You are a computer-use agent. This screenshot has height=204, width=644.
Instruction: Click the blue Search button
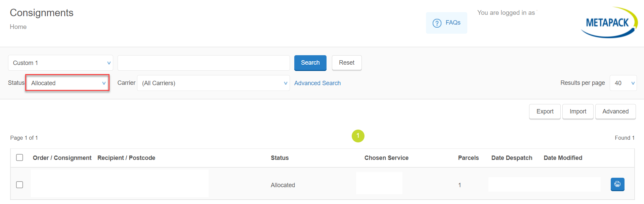[310, 63]
